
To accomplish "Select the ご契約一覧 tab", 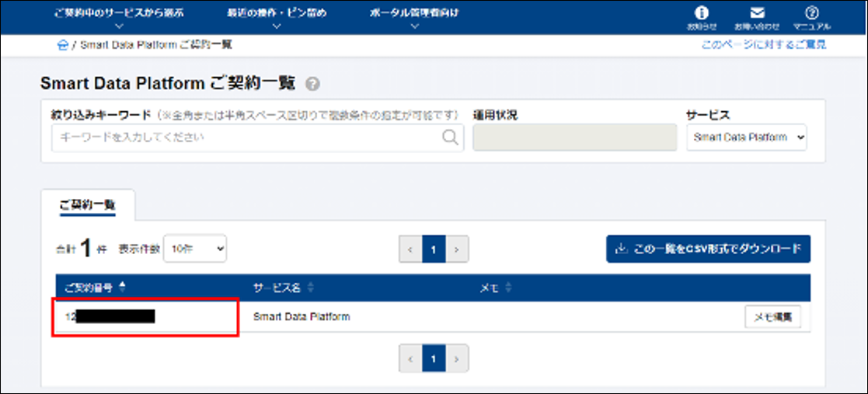I will click(x=88, y=204).
